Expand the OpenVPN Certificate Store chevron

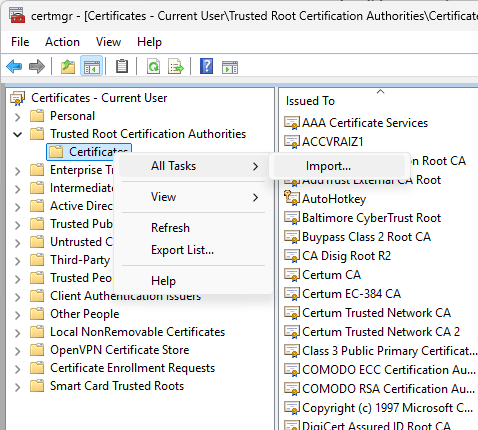tap(18, 351)
